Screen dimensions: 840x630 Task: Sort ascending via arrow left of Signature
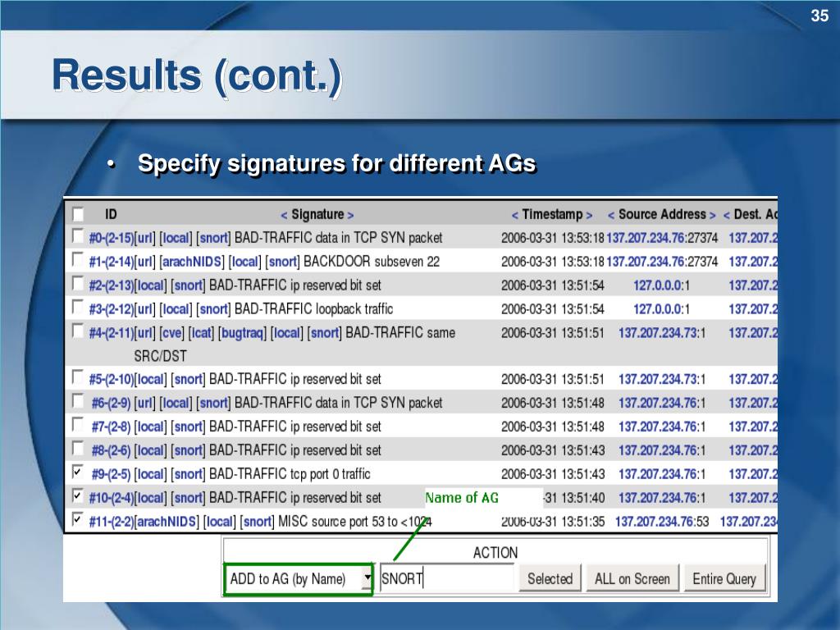[x=284, y=216]
